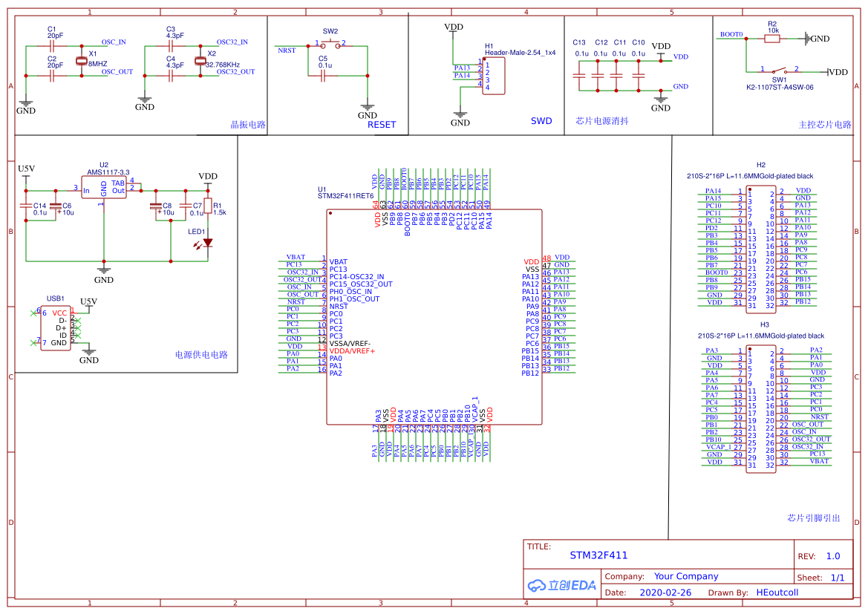
Task: Select the 晶振电路 section label
Action: point(248,125)
